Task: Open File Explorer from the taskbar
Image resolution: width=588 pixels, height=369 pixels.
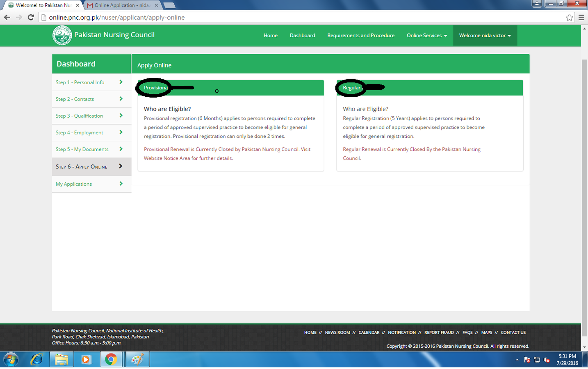Action: click(62, 360)
